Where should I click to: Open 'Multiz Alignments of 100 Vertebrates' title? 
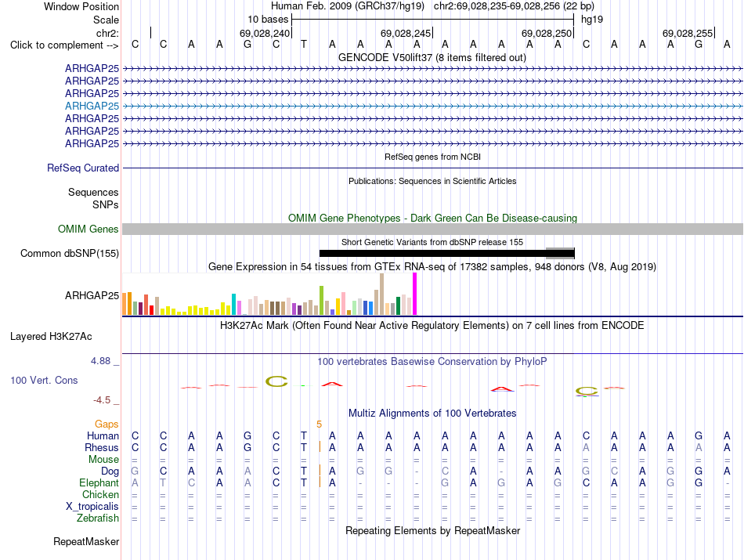[432, 414]
